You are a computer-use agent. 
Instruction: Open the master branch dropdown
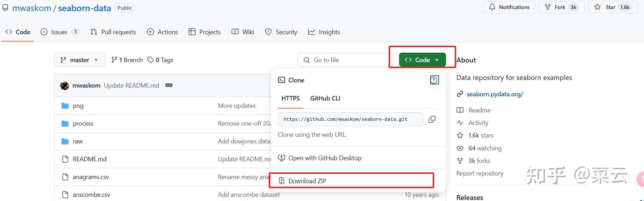click(80, 60)
